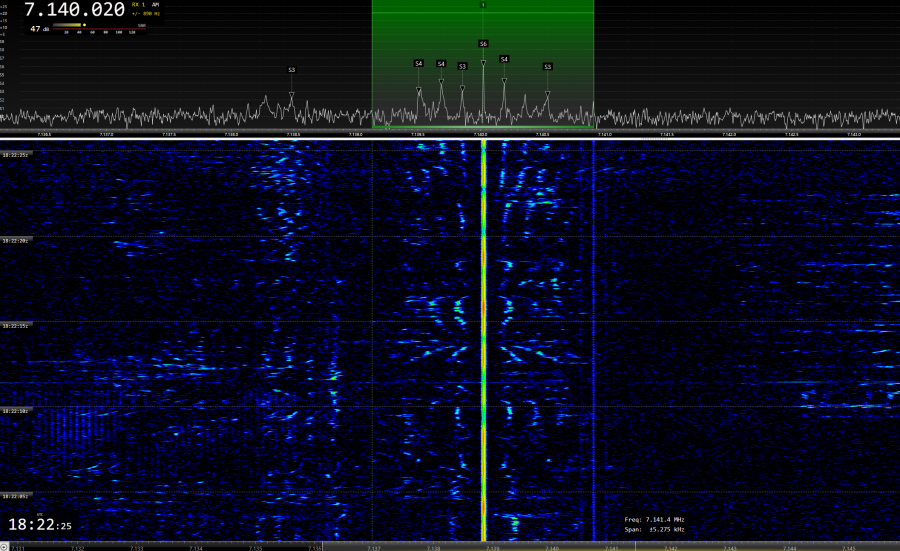The image size is (900, 551).
Task: Click the receiver 1 label atop the passband
Action: (x=483, y=5)
